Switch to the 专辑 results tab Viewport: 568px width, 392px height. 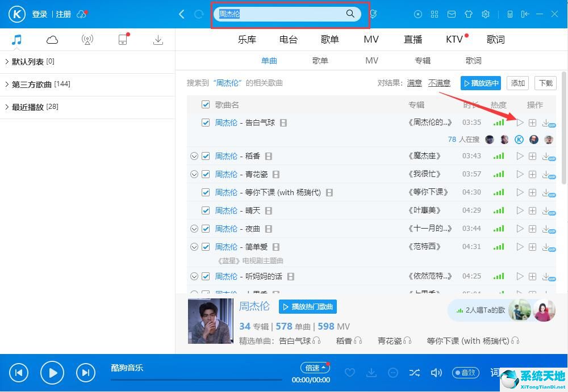(422, 61)
